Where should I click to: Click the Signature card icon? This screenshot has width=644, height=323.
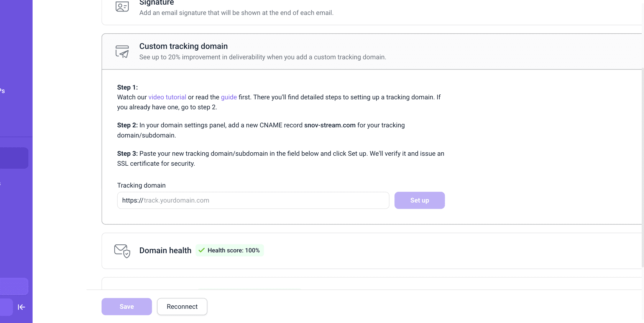tap(122, 7)
